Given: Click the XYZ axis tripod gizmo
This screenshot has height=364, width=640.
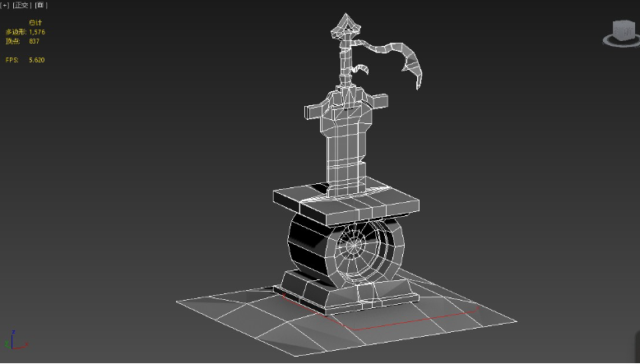Looking at the screenshot, I should (x=16, y=341).
